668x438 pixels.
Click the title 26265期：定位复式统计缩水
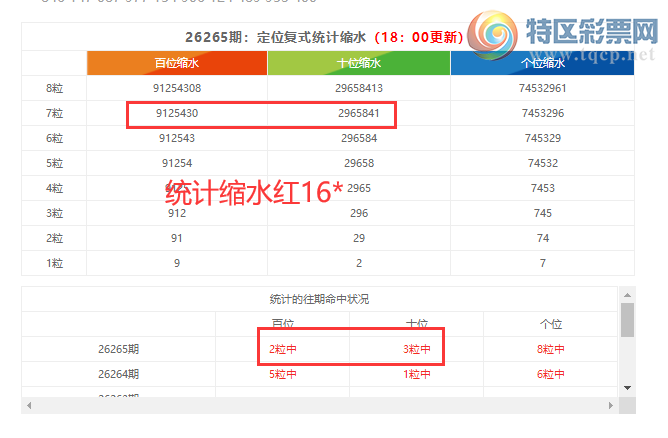(275, 37)
